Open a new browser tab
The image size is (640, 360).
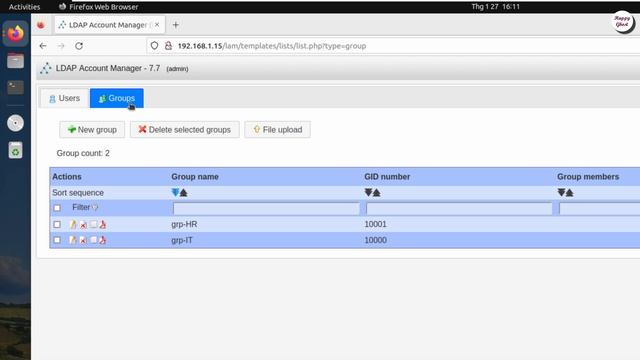(x=176, y=25)
